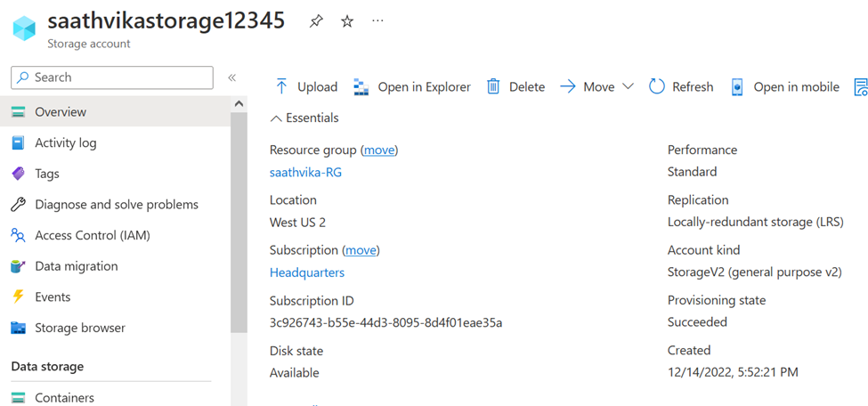Click the Access Control people icon

coord(19,236)
